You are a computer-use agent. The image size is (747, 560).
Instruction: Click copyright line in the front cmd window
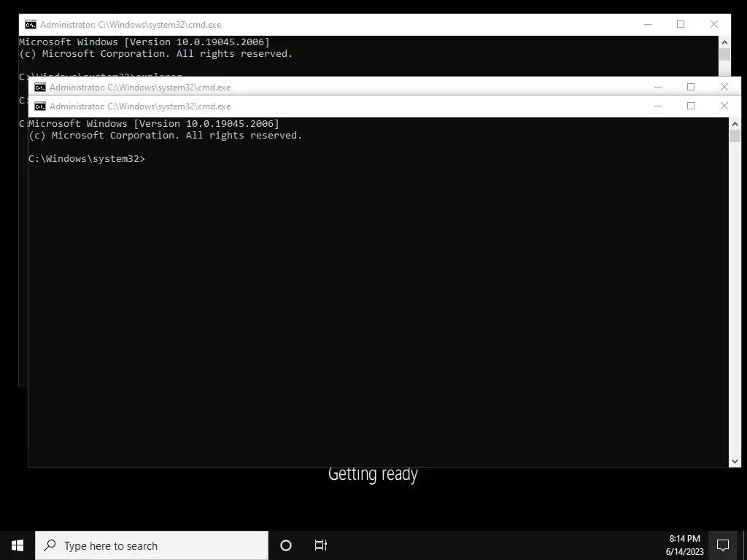click(166, 135)
